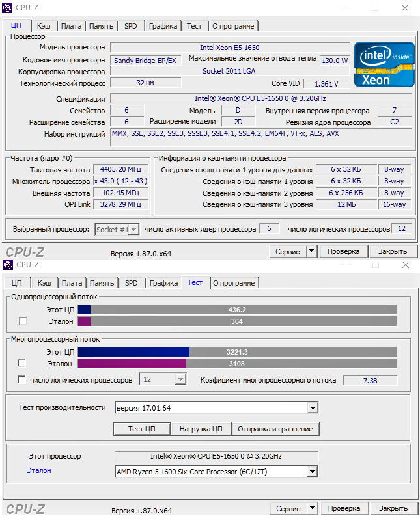Select Память tab in bottom window
The width and height of the screenshot is (420, 516).
(102, 283)
